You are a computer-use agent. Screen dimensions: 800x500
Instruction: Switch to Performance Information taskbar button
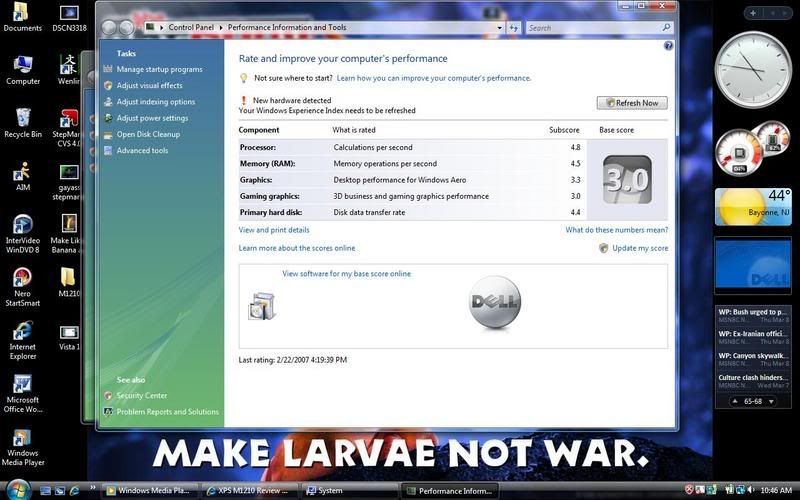[x=450, y=491]
